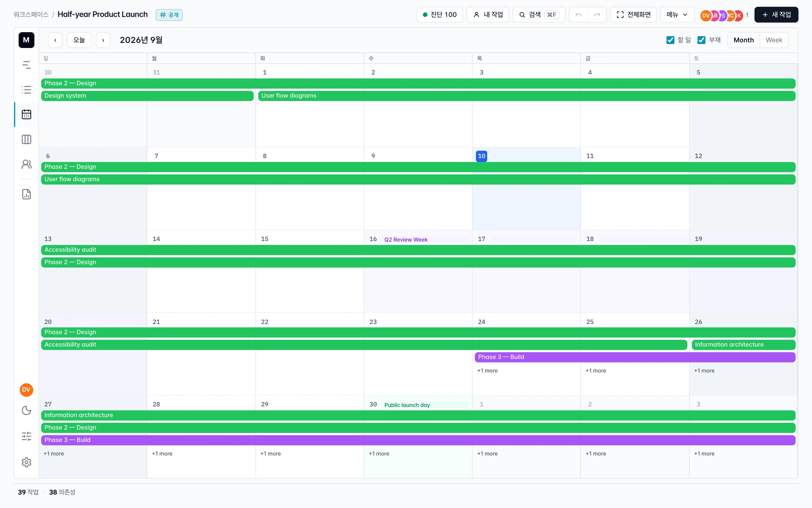Open the board columns view icon

pos(26,139)
